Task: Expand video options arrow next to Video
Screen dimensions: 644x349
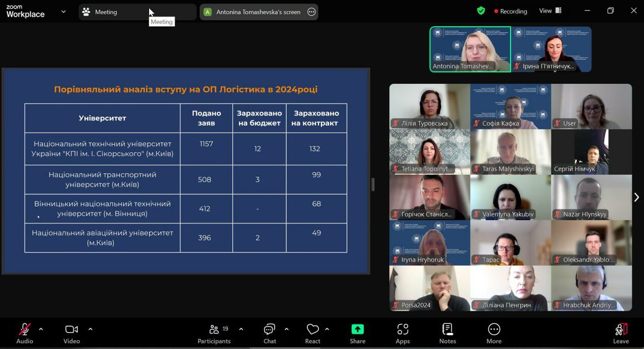Action: pyautogui.click(x=90, y=329)
